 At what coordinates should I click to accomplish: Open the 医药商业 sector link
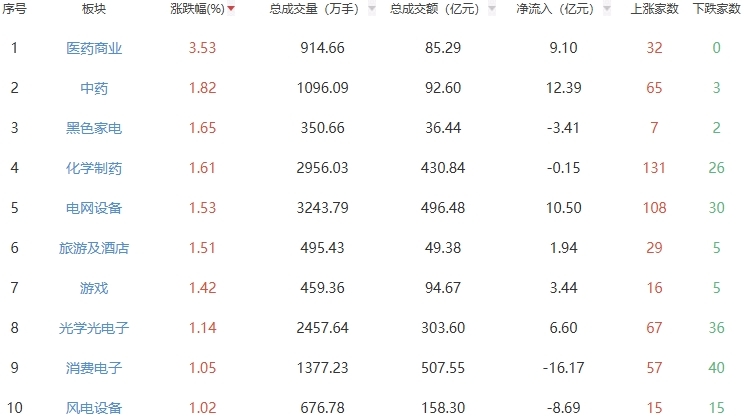[94, 48]
